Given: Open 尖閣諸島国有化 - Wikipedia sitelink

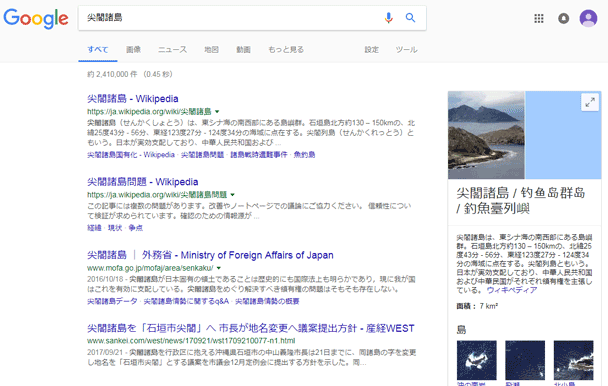Looking at the screenshot, I should (x=131, y=155).
